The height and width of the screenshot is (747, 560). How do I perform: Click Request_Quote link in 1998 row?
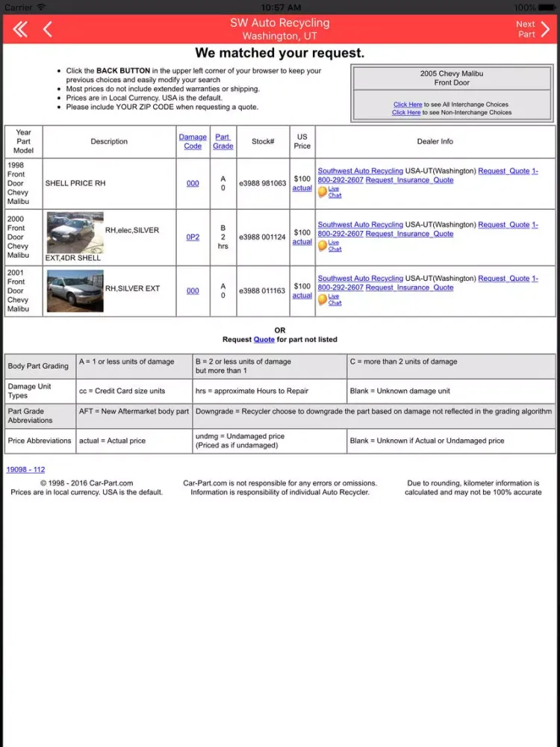click(504, 170)
